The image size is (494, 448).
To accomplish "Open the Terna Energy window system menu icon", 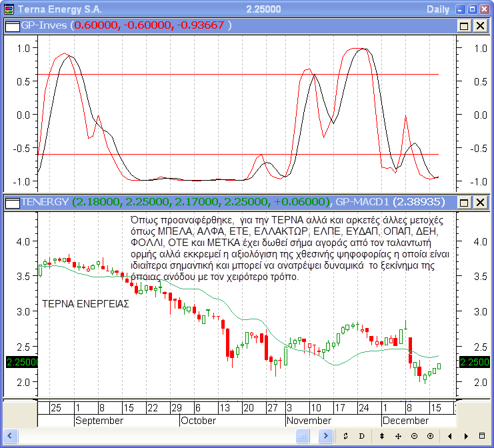I will tap(8, 9).
